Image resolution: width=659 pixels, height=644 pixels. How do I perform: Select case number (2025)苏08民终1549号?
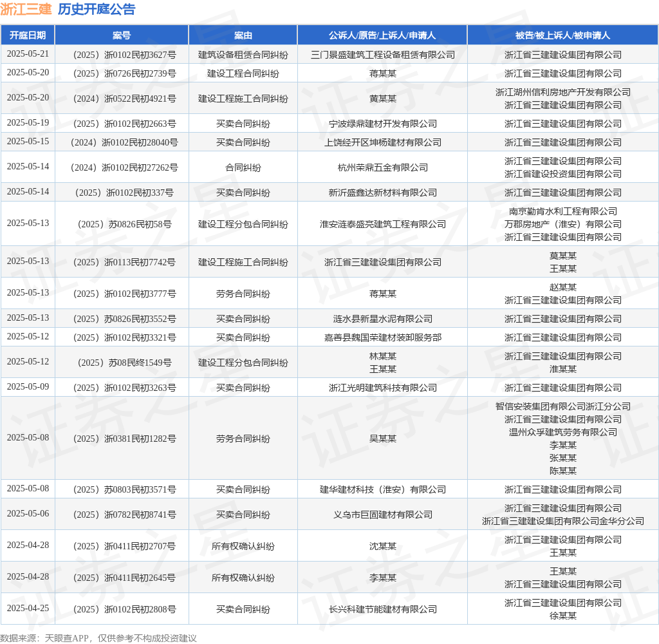coord(124,363)
